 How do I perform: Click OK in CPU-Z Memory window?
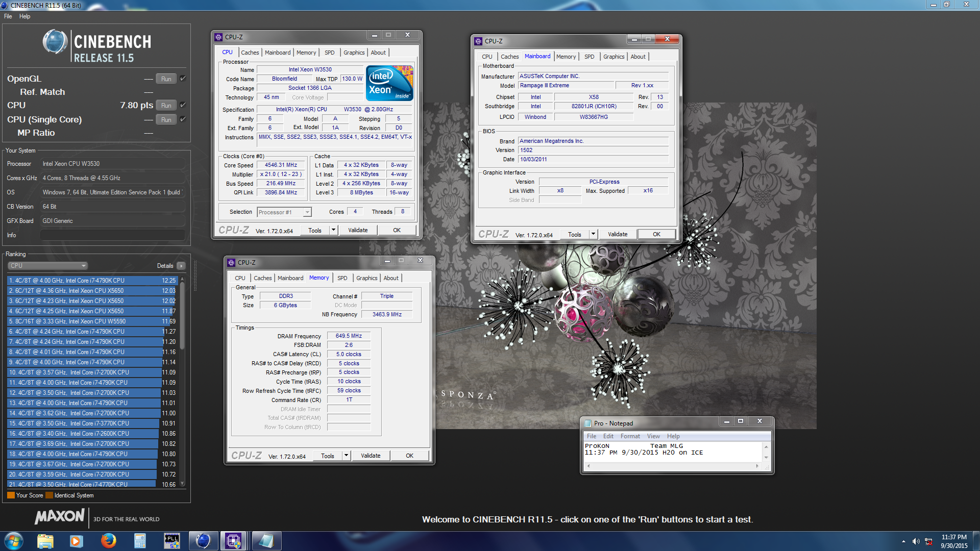[x=410, y=456]
